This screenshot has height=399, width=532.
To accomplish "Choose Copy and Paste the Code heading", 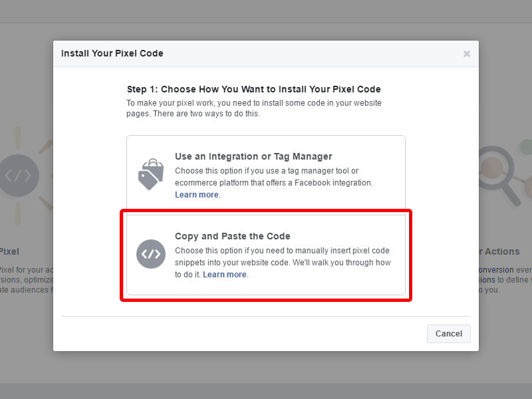I will point(232,236).
